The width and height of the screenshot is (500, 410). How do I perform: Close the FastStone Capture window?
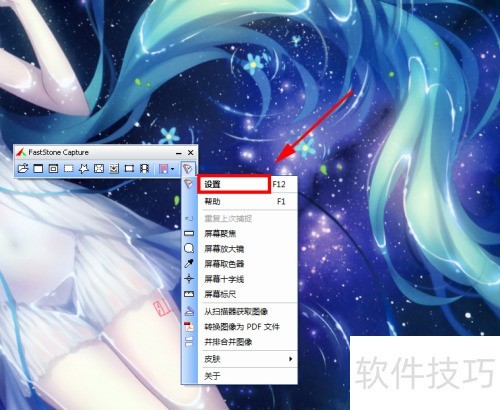[x=191, y=152]
